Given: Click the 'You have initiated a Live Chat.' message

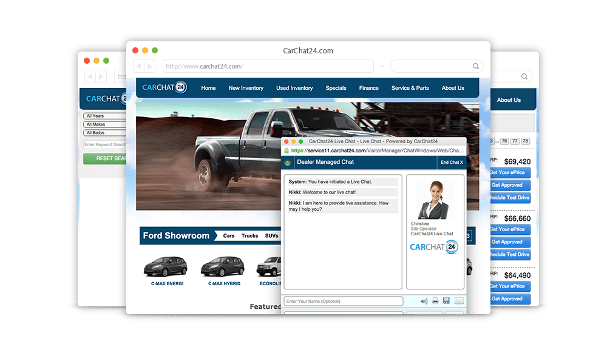Looking at the screenshot, I should click(x=340, y=182).
